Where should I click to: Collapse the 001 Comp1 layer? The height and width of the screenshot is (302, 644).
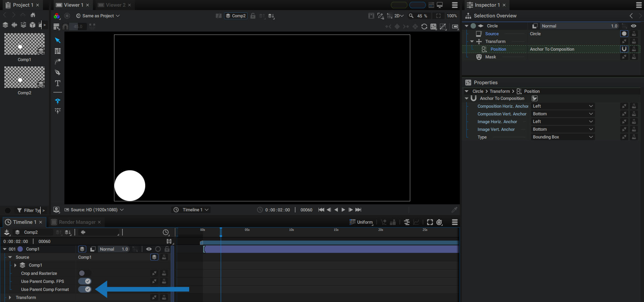[x=5, y=249]
